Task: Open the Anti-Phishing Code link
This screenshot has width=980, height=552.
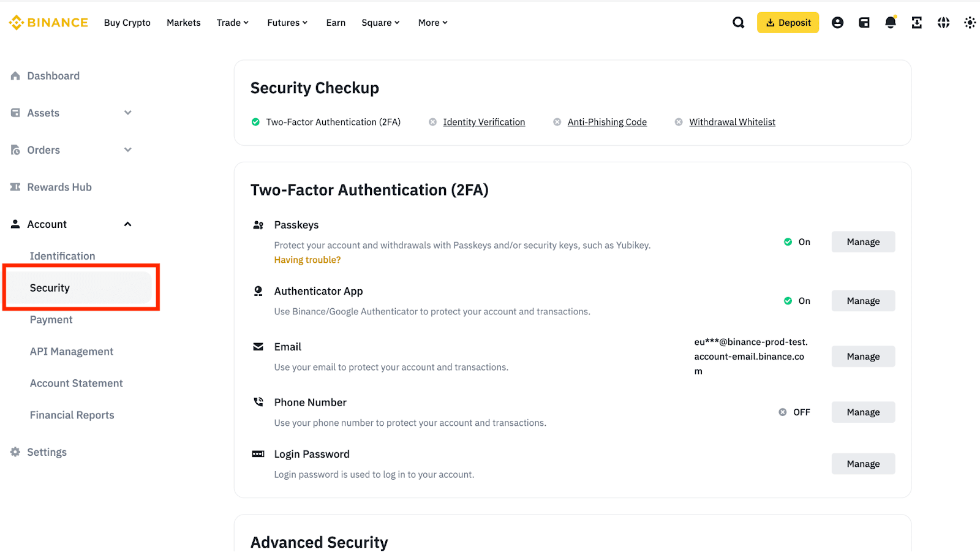Action: tap(607, 122)
